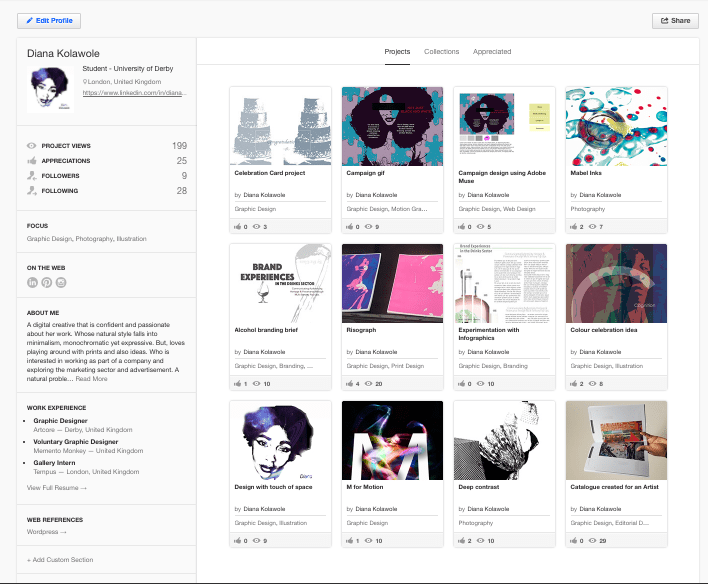The height and width of the screenshot is (584, 708).
Task: Click the Followers person icon
Action: click(x=32, y=175)
